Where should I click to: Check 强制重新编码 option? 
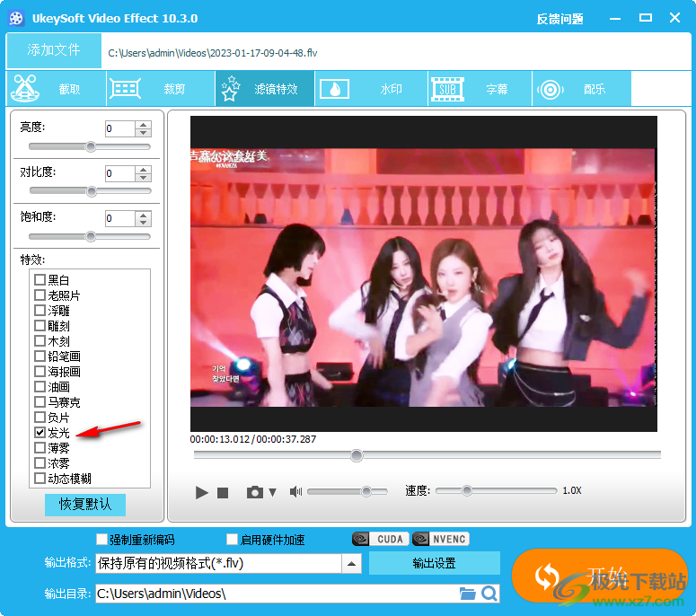coord(102,539)
